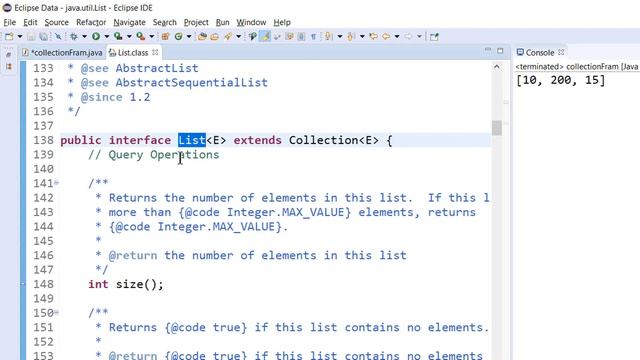Open the Navigate menu
The height and width of the screenshot is (360, 640).
tap(129, 22)
